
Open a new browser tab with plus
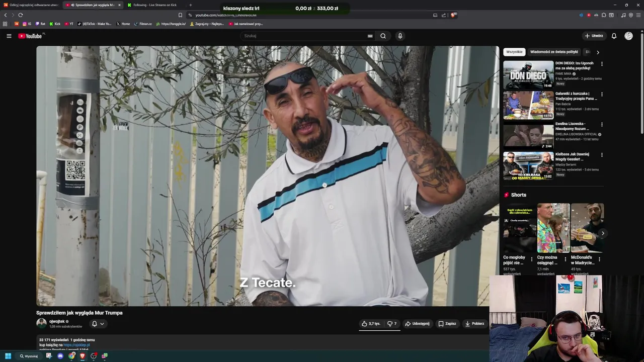[190, 5]
